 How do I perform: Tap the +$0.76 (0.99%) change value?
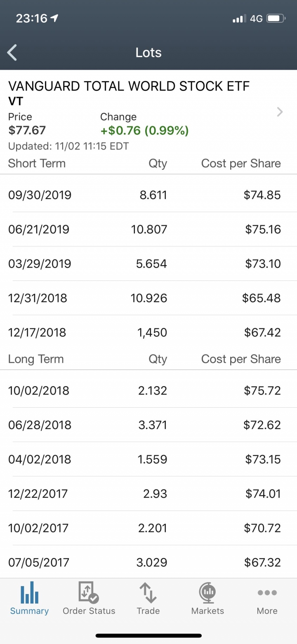[x=144, y=131]
